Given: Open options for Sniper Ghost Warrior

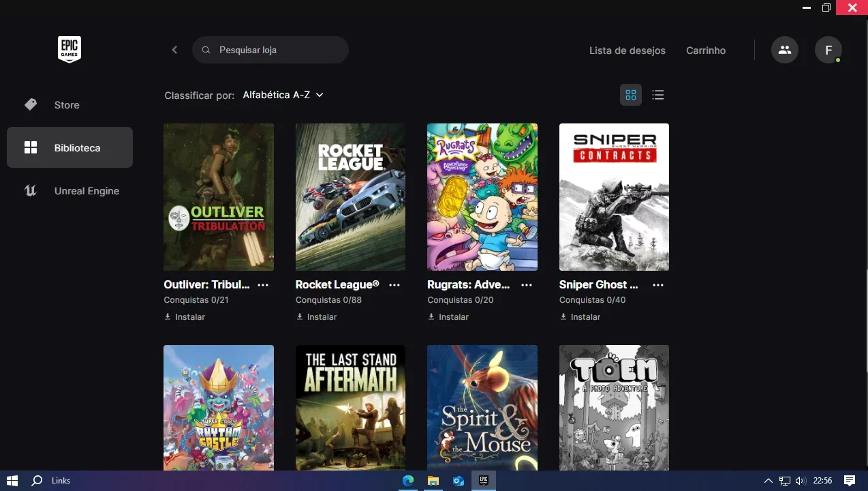Looking at the screenshot, I should click(x=658, y=284).
